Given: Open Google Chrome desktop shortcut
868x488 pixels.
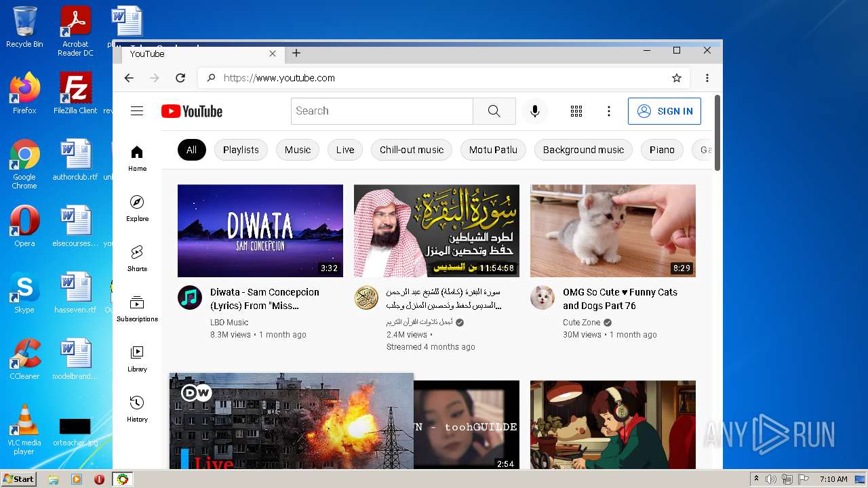Looking at the screenshot, I should coord(24,164).
